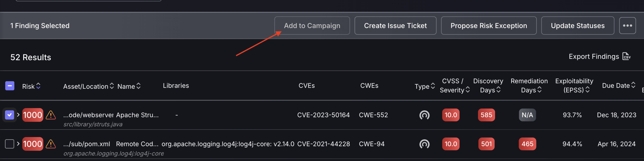Click the warning triangle on the Apache Struts row
This screenshot has width=644, height=161.
point(51,115)
